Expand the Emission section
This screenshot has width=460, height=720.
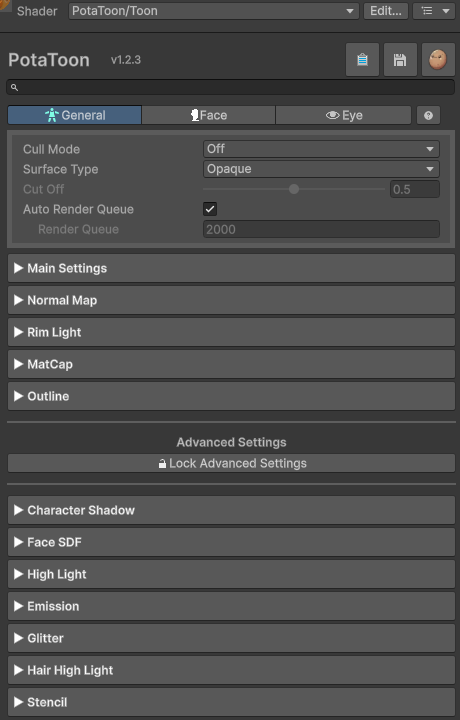[231, 606]
